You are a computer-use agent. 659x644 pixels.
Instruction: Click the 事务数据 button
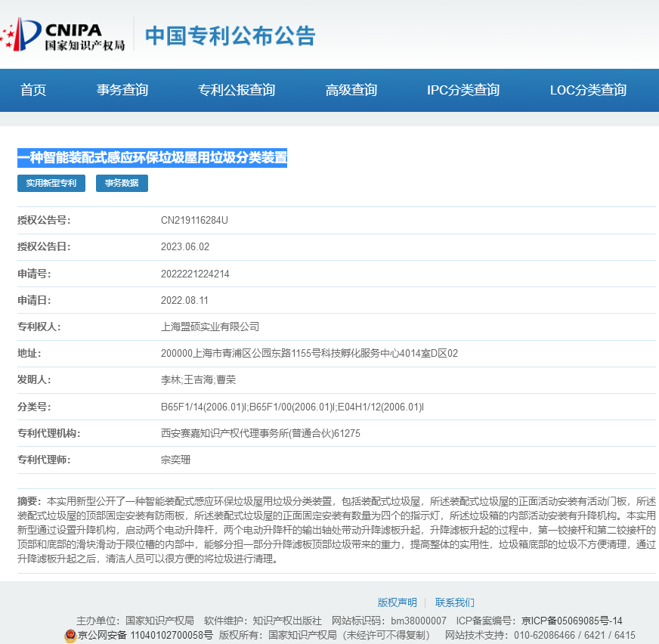[x=122, y=183]
